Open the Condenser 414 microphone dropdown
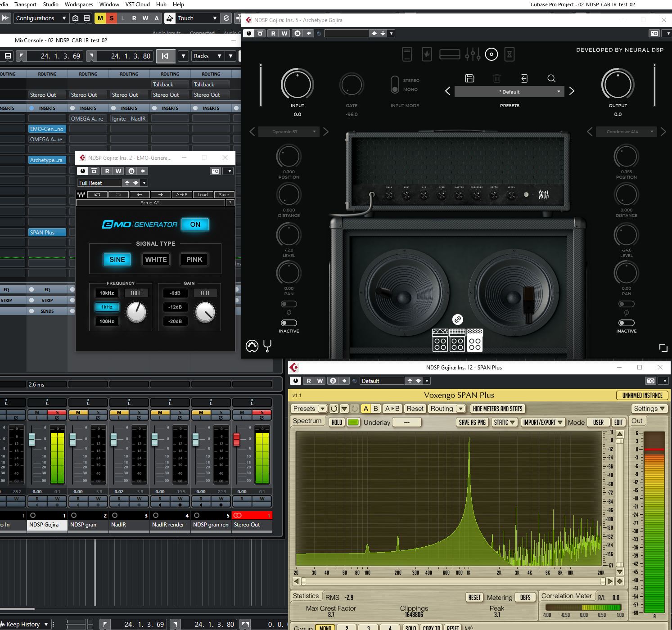 coord(626,132)
